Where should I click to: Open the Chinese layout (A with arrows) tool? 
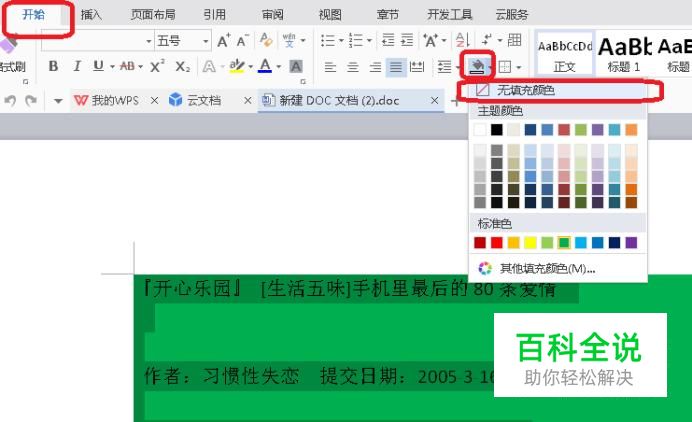430,41
